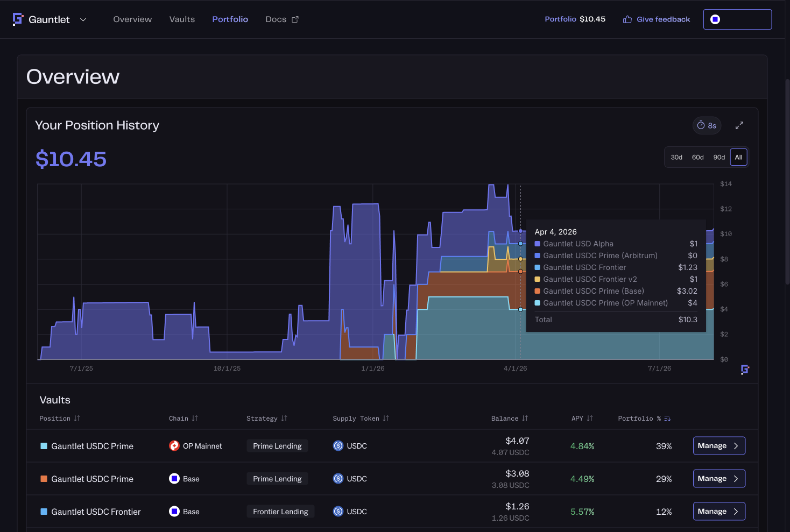This screenshot has width=790, height=532.
Task: Click the orange data point on the Apr 4 line
Action: coord(520,272)
